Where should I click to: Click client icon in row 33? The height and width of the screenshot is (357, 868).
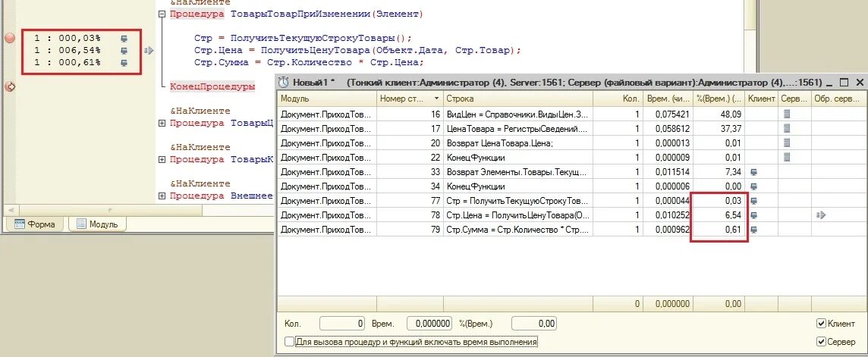(753, 172)
